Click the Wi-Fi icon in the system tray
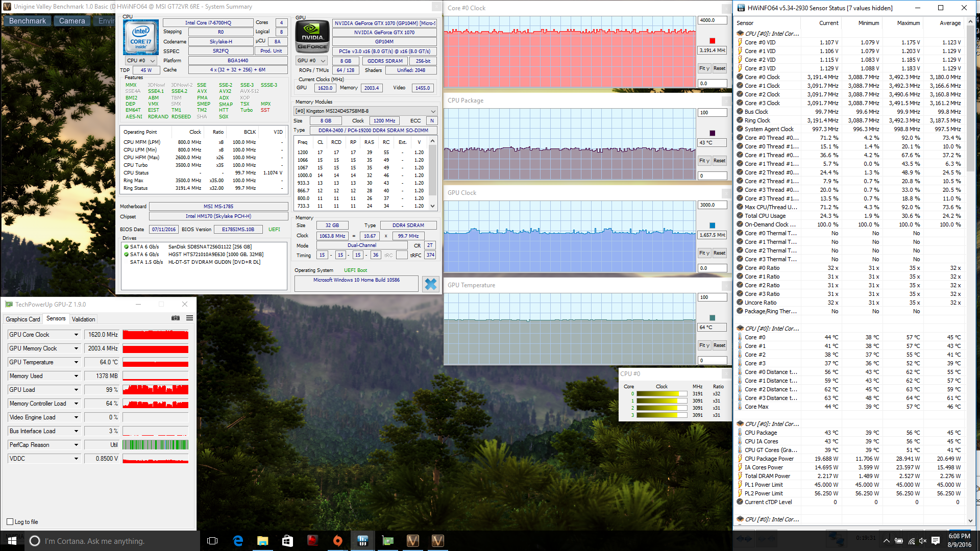The height and width of the screenshot is (551, 980). tap(911, 541)
